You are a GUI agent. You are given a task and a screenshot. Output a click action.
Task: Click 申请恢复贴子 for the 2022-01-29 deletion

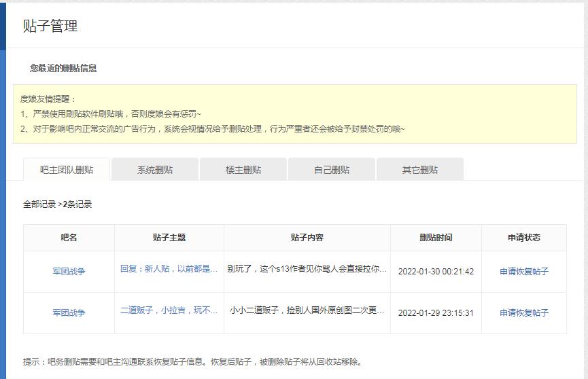coord(524,313)
